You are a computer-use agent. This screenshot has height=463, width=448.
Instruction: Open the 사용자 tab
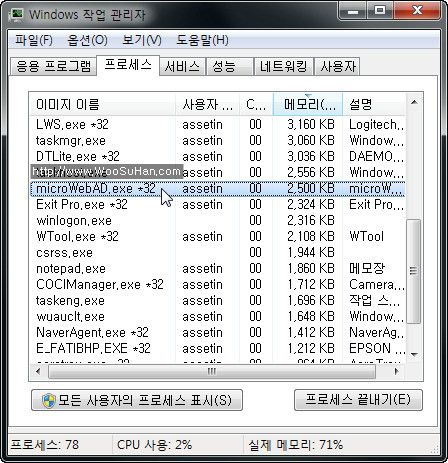click(337, 67)
